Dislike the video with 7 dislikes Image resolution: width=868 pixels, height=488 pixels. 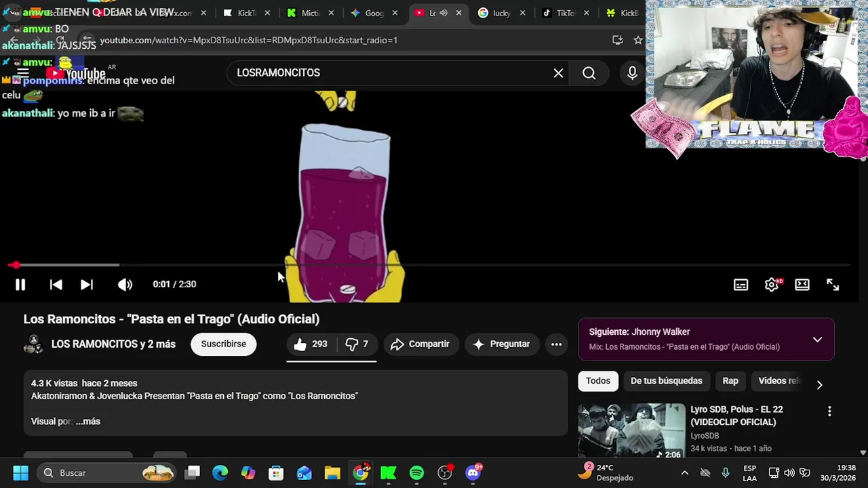(x=357, y=344)
